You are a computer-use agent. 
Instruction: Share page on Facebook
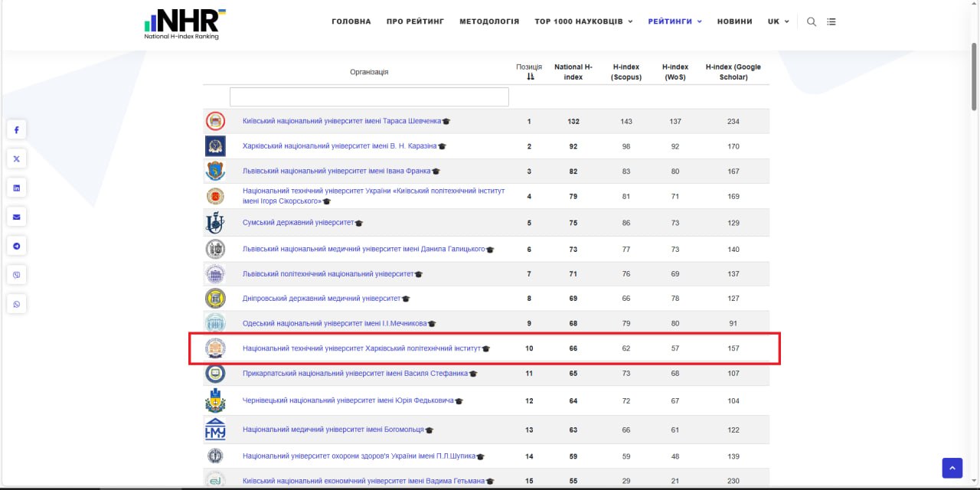click(16, 130)
